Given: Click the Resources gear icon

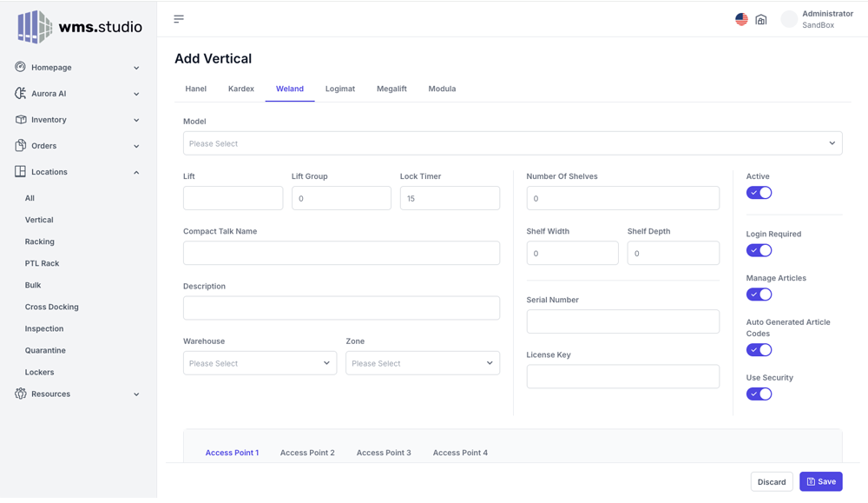Looking at the screenshot, I should (x=21, y=394).
